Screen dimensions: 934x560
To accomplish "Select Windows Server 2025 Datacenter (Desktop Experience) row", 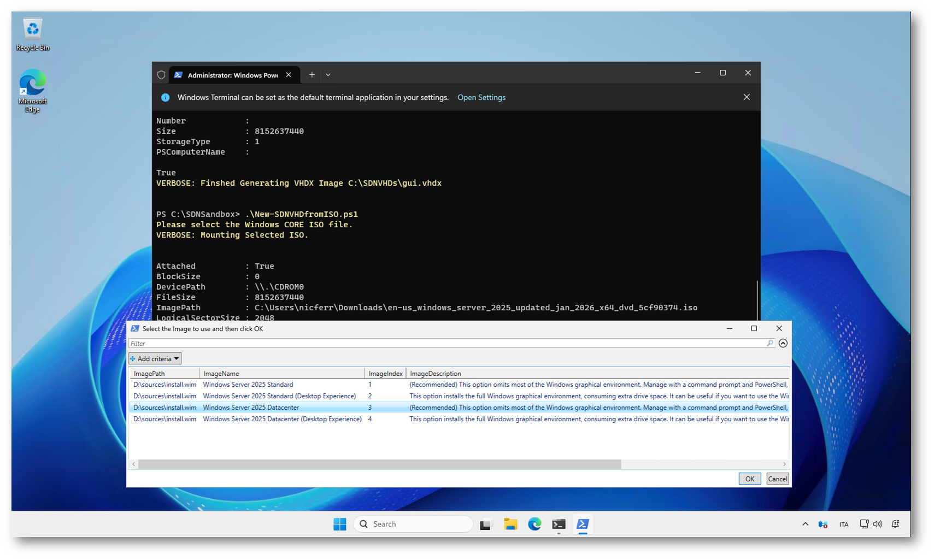I will coord(282,419).
